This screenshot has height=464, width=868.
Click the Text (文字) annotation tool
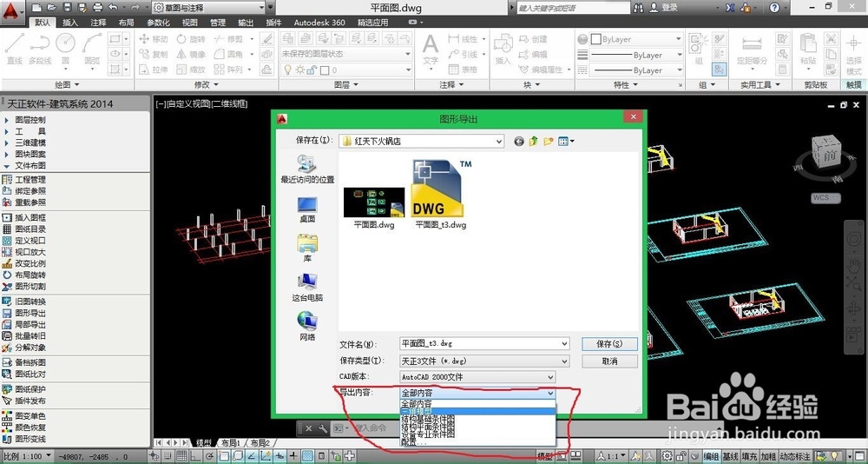[431, 49]
